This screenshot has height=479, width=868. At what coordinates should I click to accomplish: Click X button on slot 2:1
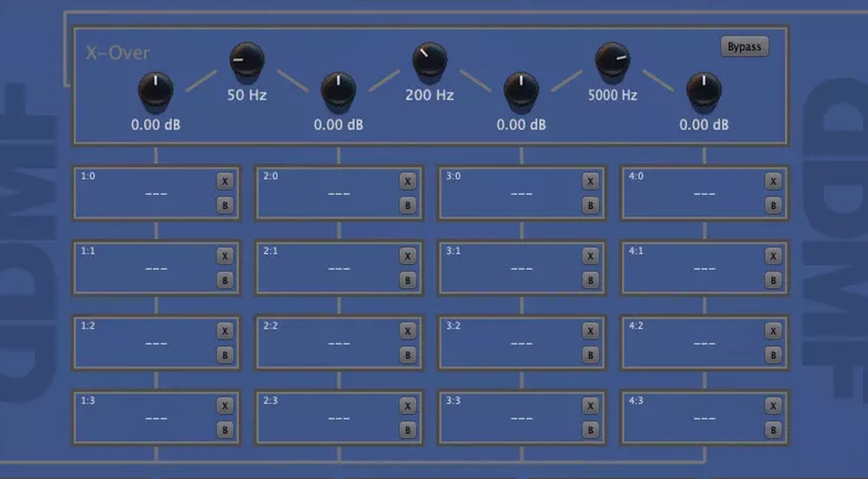(408, 256)
